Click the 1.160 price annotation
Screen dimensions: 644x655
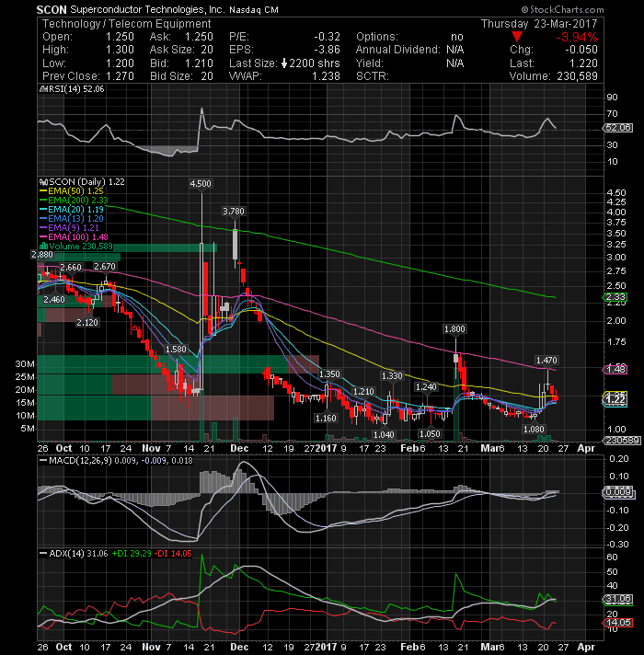pyautogui.click(x=326, y=419)
